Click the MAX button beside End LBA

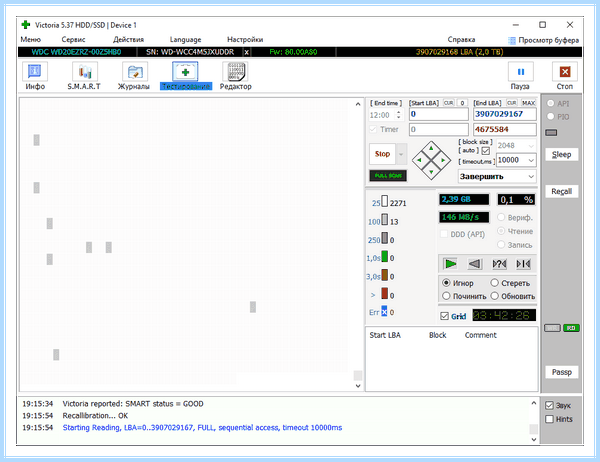[x=528, y=103]
